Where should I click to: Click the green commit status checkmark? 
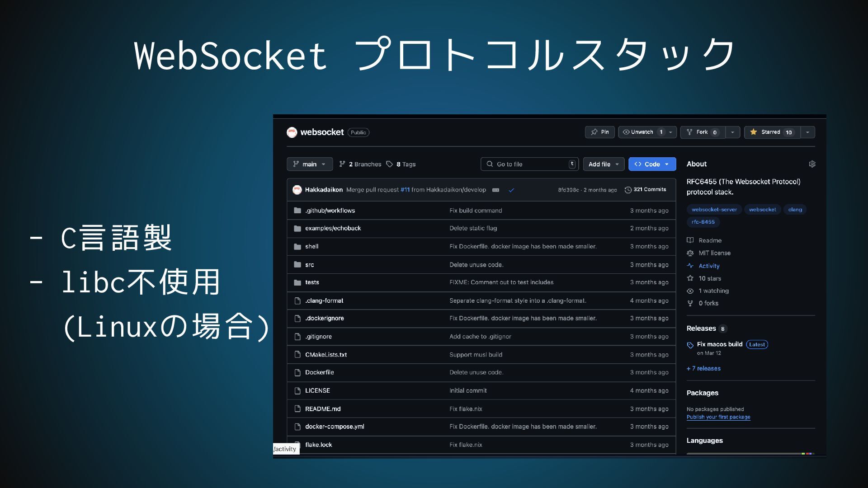coord(511,190)
